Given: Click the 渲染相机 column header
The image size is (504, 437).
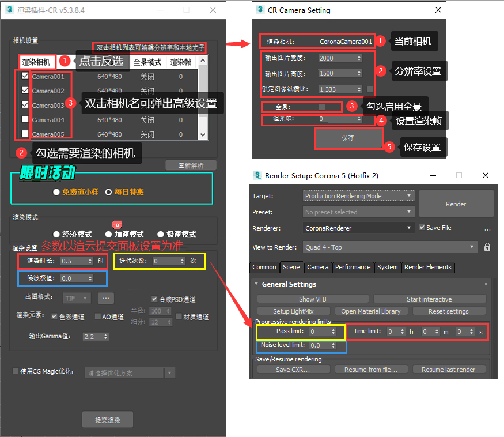Looking at the screenshot, I should pyautogui.click(x=36, y=62).
